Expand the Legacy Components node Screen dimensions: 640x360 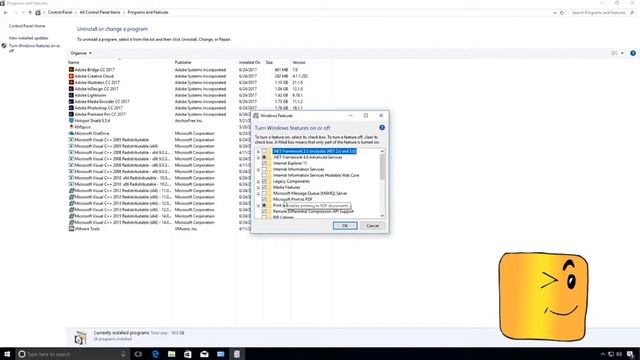(x=258, y=181)
